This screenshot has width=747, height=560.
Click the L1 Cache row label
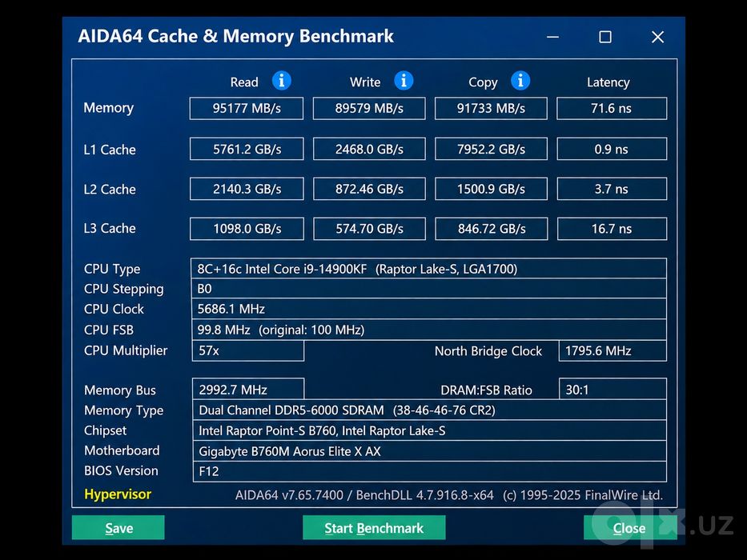[110, 150]
